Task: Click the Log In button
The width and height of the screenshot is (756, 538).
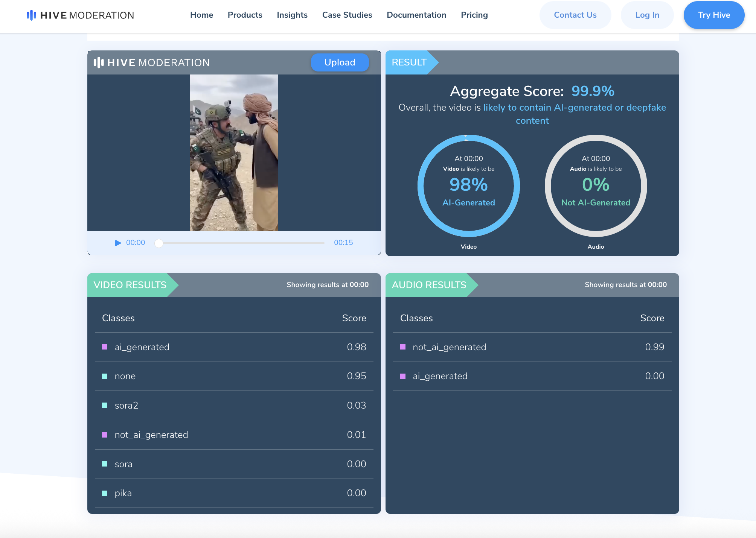Action: [x=647, y=15]
